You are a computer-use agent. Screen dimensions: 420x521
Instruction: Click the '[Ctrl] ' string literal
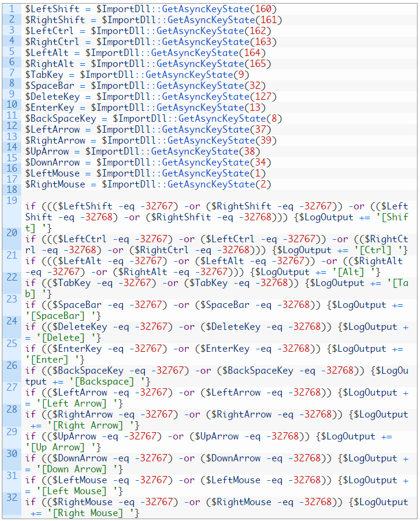pyautogui.click(x=379, y=250)
